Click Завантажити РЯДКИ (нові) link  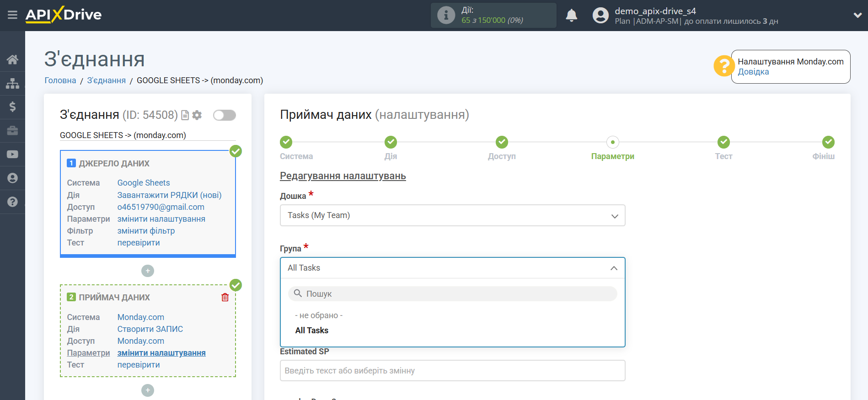[x=169, y=195]
